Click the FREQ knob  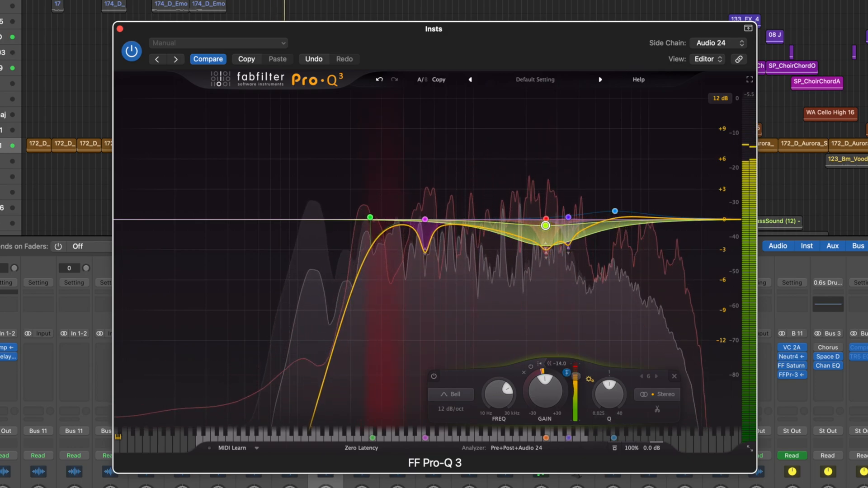coord(499,394)
